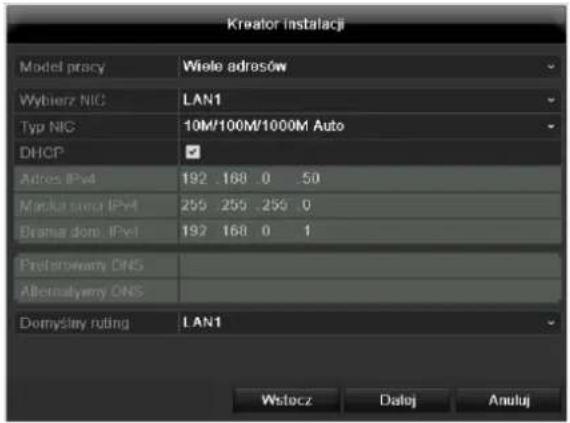The image size is (570, 423).
Task: Click the DHCP label text
Action: (42, 153)
